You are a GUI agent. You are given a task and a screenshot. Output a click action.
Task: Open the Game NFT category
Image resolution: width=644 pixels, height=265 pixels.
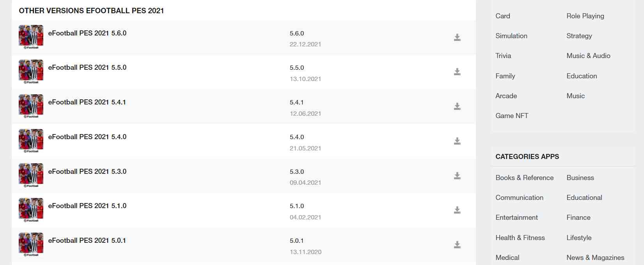click(x=512, y=116)
